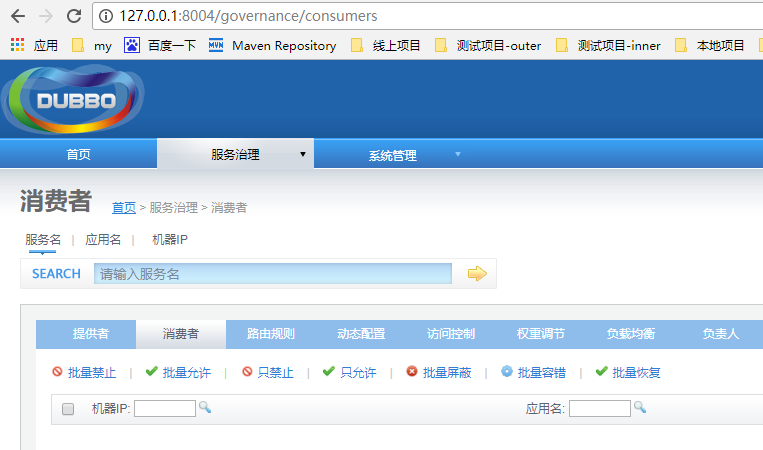763x450 pixels.
Task: Click the browser address bar URL
Action: 248,16
